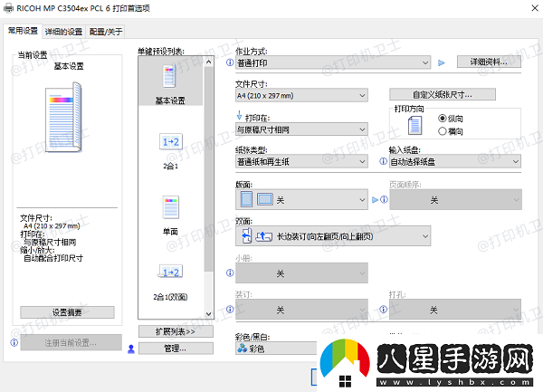Open the 纸张类型 dropdown
Screen dimensions: 543x392
tap(301, 161)
